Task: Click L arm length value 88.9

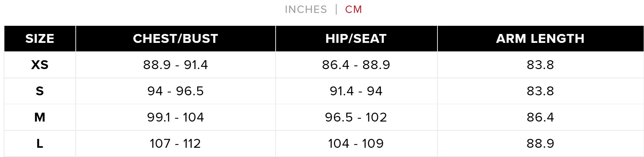Action: 540,143
